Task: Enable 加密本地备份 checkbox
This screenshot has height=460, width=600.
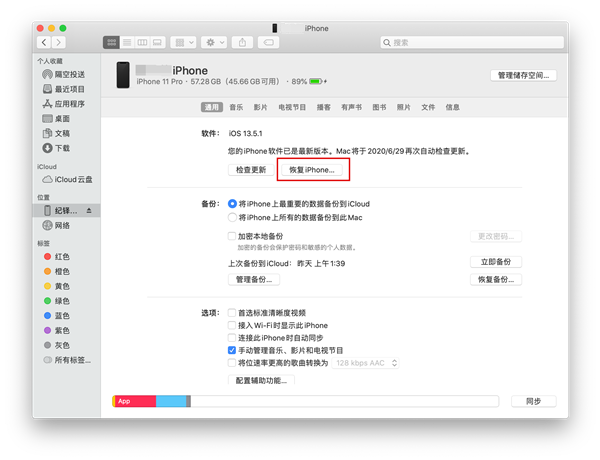Action: (x=232, y=236)
